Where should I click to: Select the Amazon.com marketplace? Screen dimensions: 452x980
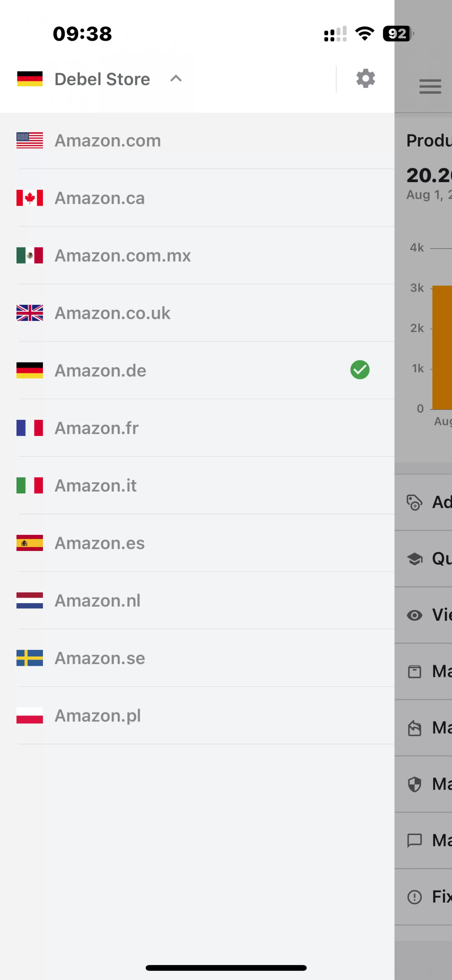[x=197, y=141]
